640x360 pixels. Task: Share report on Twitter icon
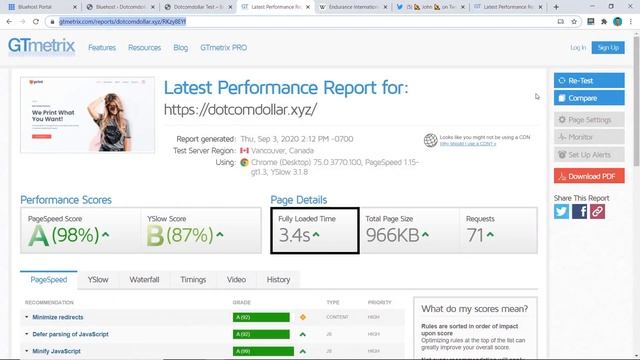[561, 211]
